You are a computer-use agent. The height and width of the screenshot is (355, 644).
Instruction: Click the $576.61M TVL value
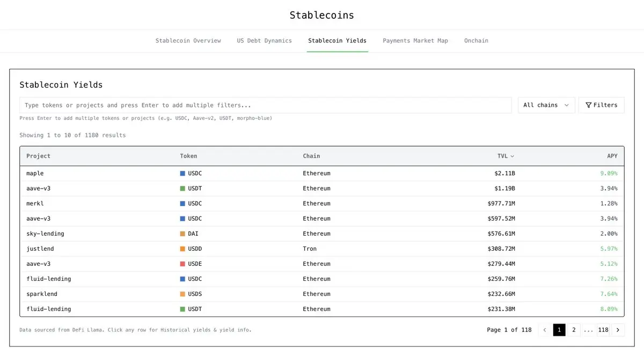click(x=501, y=234)
